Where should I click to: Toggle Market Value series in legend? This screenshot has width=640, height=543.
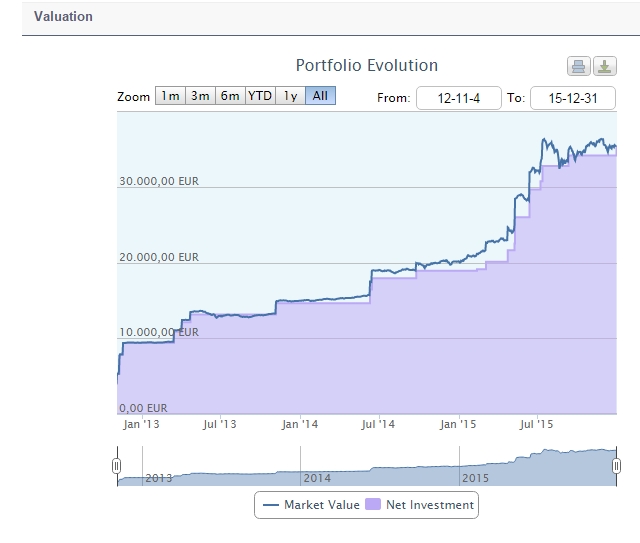(310, 505)
